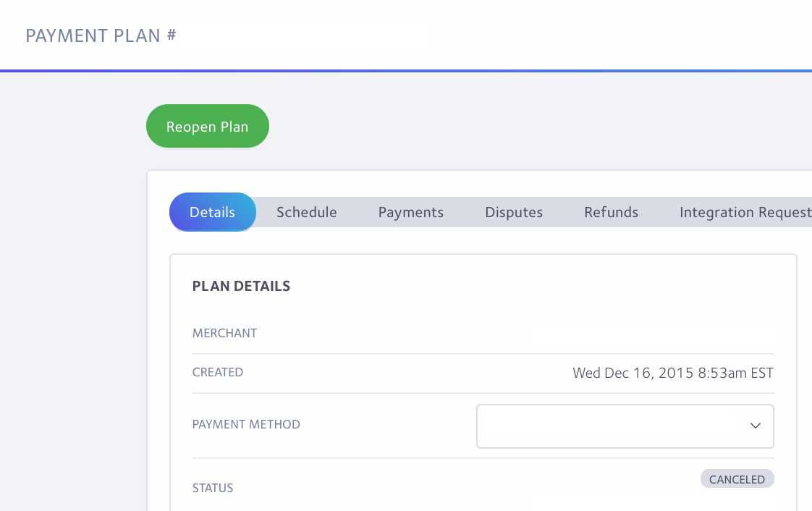Viewport: 812px width, 511px height.
Task: Open the Payments tab
Action: (410, 212)
